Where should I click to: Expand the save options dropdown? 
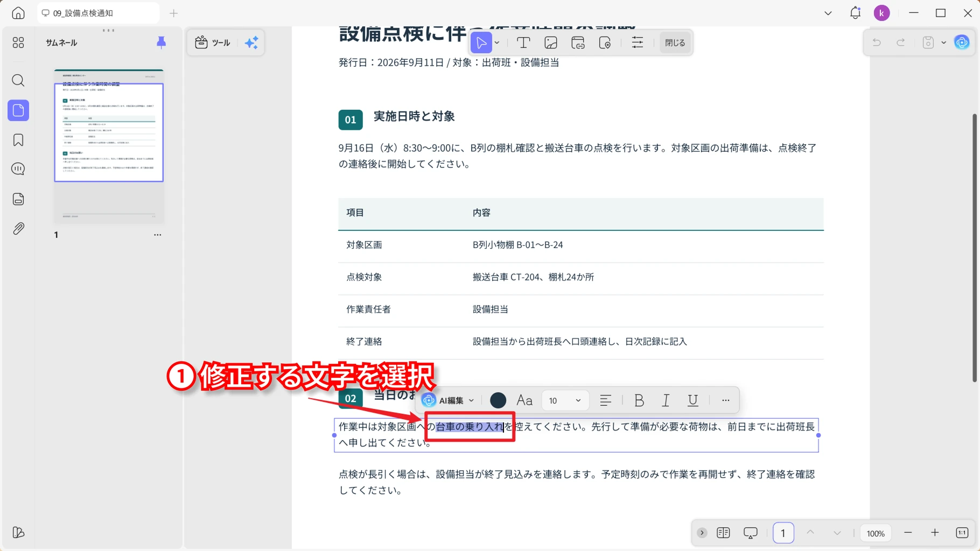coord(943,43)
